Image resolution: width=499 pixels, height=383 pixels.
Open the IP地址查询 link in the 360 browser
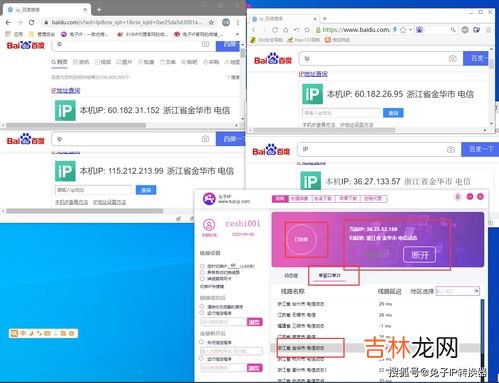pos(313,74)
